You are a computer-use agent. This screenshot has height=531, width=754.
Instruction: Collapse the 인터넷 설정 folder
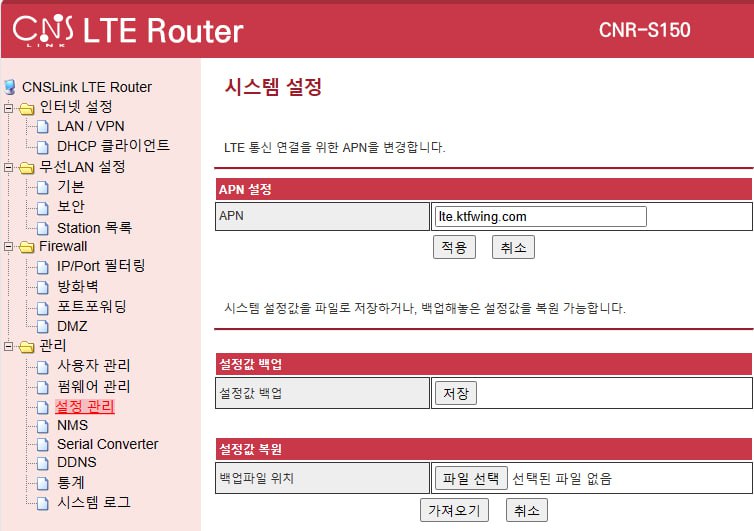(9, 108)
